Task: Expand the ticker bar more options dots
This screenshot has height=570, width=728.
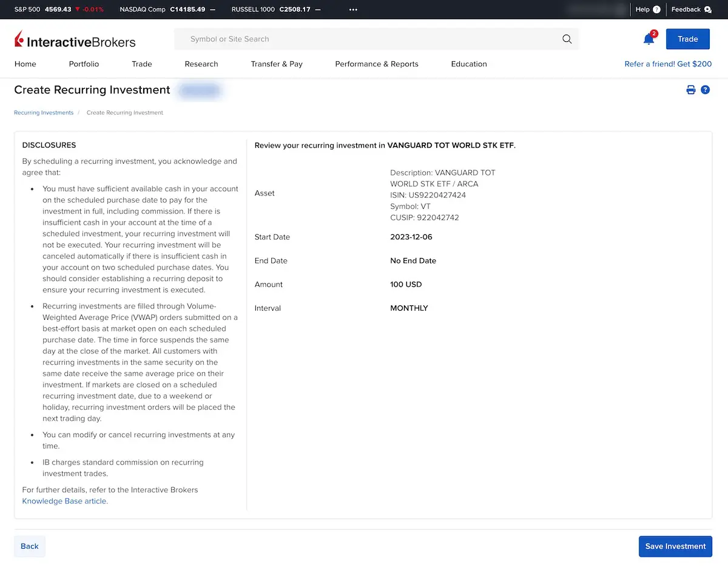Action: (354, 10)
